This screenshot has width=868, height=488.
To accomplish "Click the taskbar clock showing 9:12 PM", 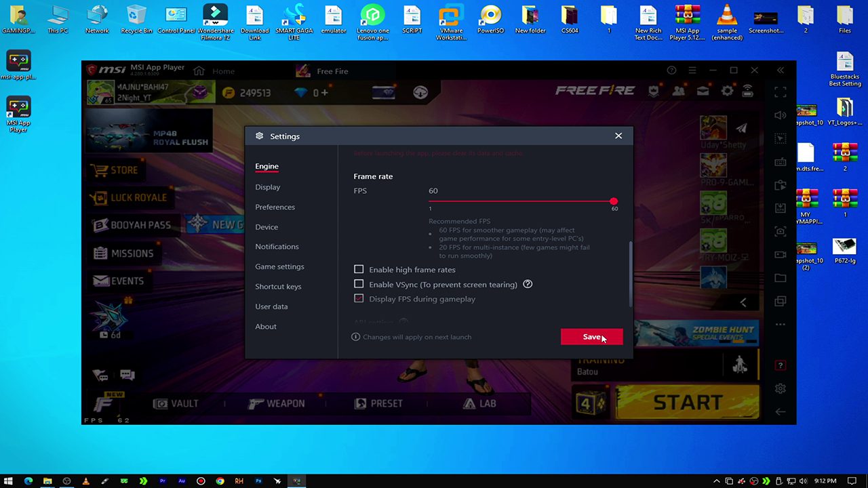I will tap(825, 481).
